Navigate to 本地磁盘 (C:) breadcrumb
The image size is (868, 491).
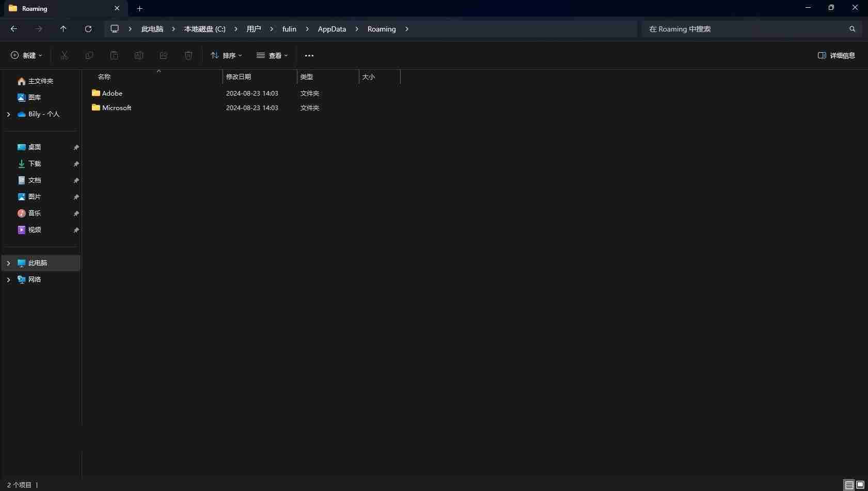[x=205, y=29]
